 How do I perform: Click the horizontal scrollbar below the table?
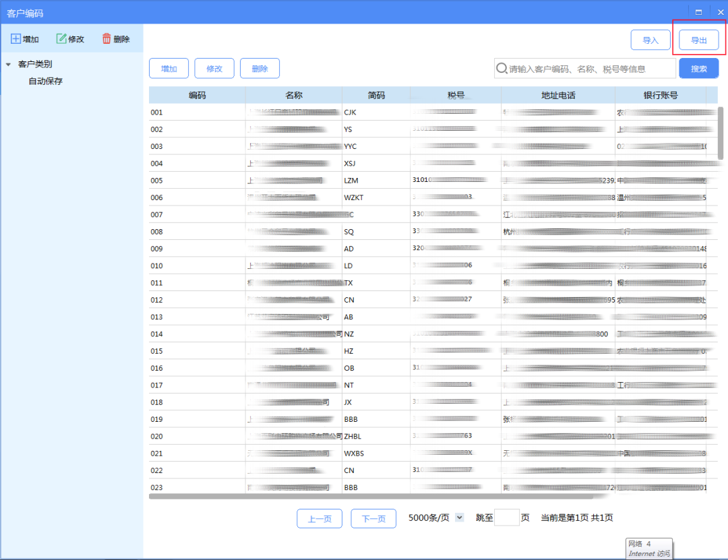coord(371,497)
